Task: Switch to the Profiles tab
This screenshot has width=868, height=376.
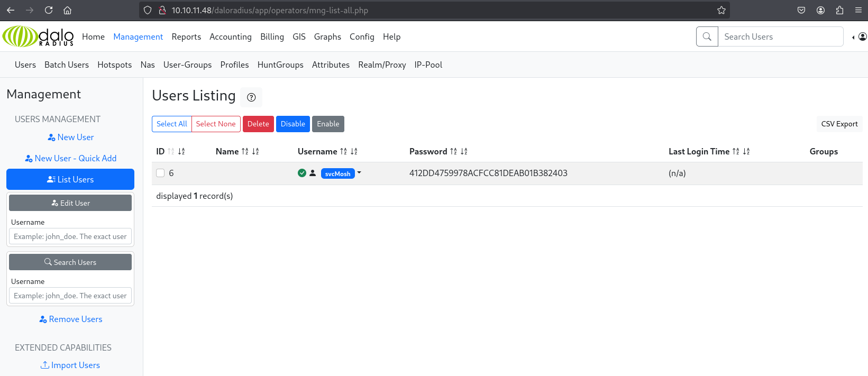Action: click(234, 65)
